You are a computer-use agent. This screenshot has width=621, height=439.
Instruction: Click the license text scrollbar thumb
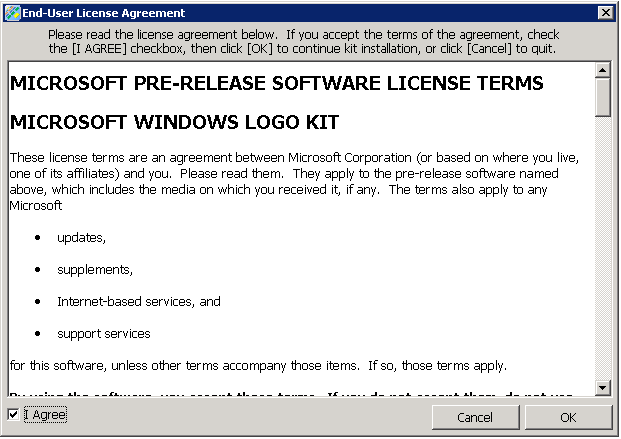click(602, 98)
